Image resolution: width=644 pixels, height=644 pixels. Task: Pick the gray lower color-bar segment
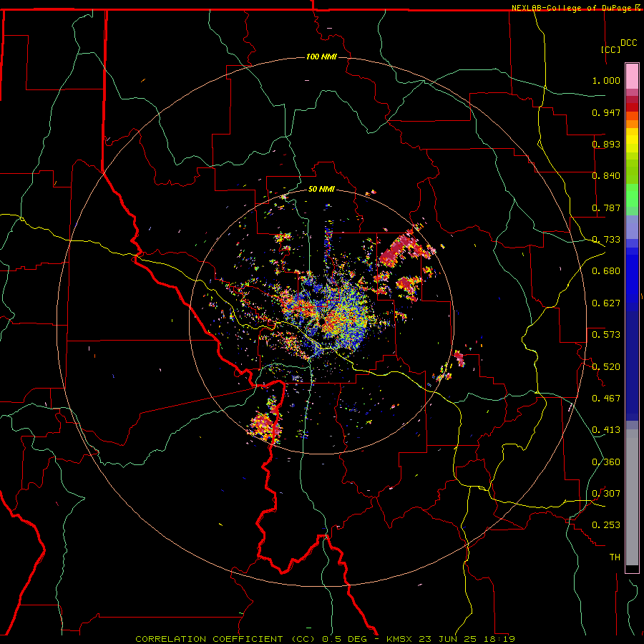(632, 497)
